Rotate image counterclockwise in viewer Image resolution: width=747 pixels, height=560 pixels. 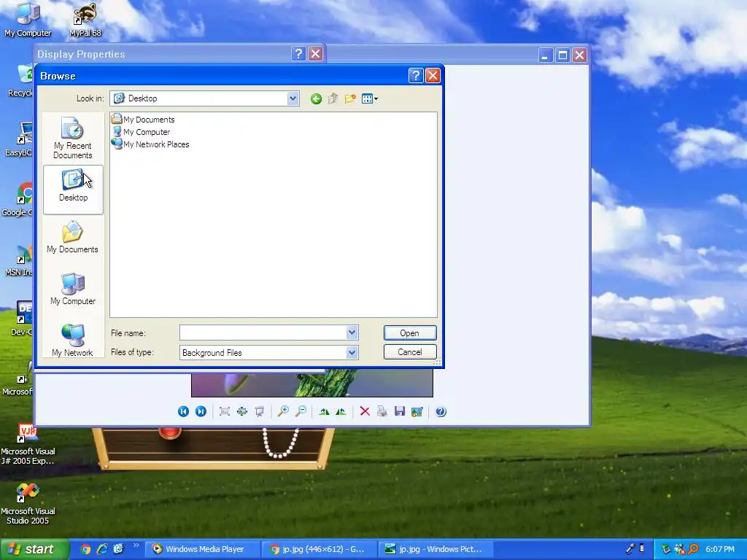(x=341, y=411)
